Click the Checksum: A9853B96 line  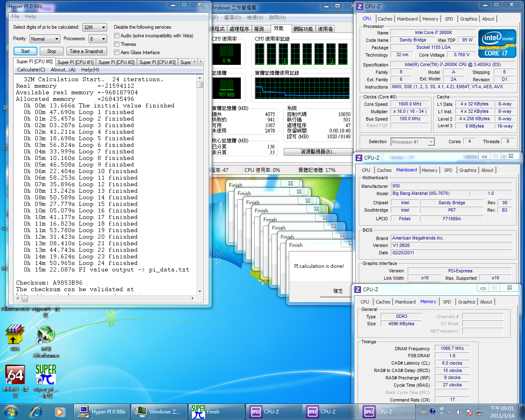point(49,283)
